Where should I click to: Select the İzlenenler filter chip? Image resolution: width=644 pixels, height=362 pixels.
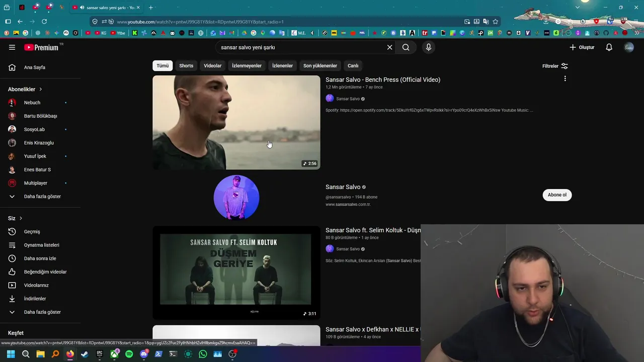282,66
